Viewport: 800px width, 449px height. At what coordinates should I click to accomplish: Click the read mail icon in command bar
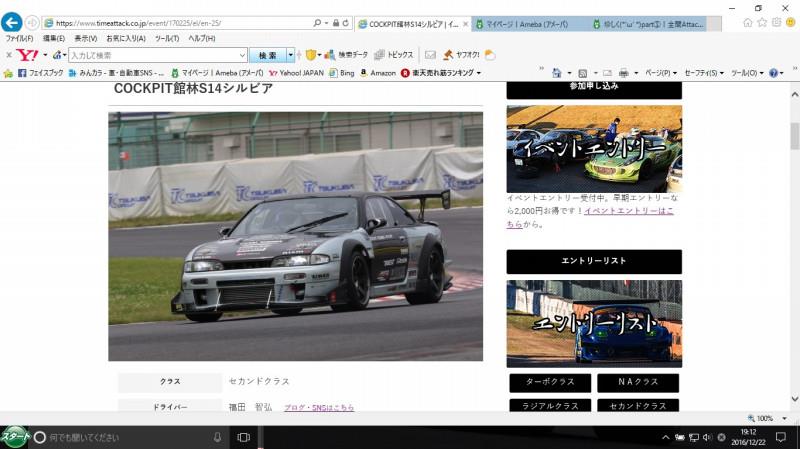coord(607,73)
